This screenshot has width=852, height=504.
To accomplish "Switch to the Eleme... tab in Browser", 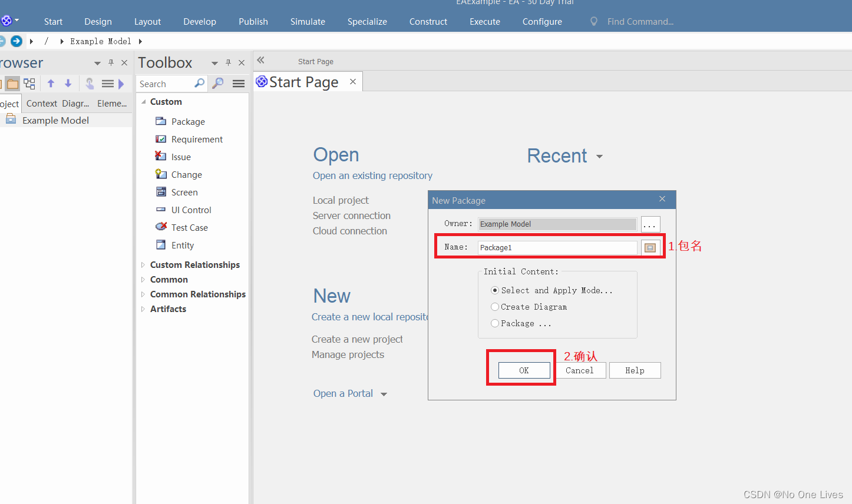I will point(112,103).
